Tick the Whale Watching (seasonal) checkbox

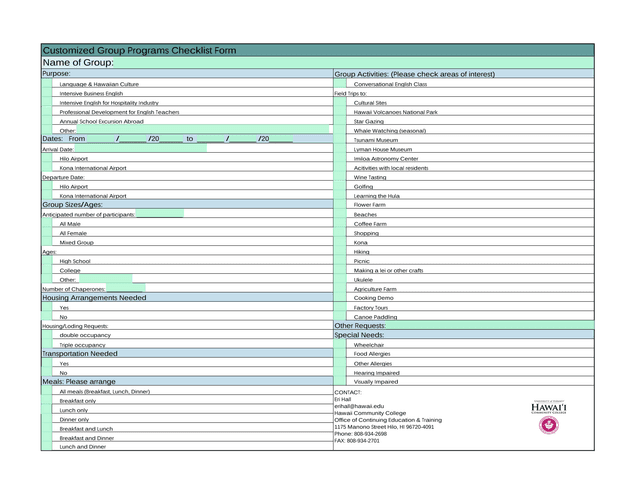[x=341, y=131]
